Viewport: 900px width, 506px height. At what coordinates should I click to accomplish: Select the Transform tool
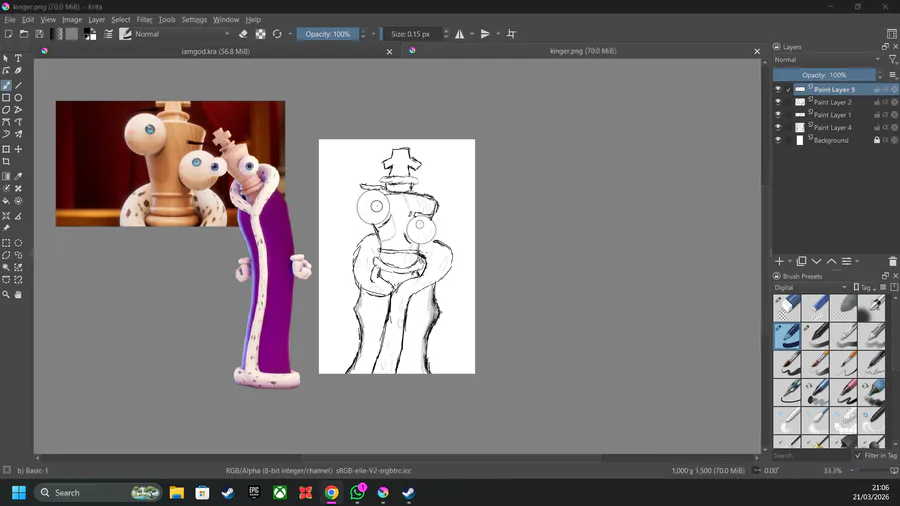click(x=6, y=149)
